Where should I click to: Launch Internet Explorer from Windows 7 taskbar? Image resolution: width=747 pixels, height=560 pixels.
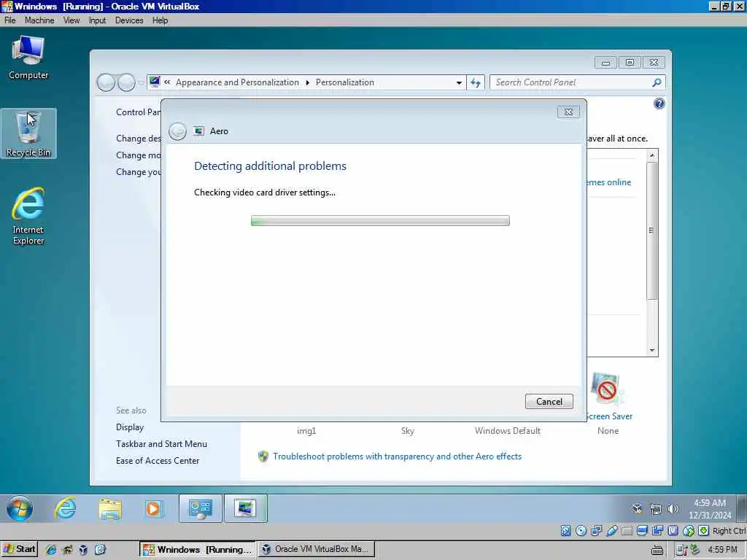[x=65, y=508]
